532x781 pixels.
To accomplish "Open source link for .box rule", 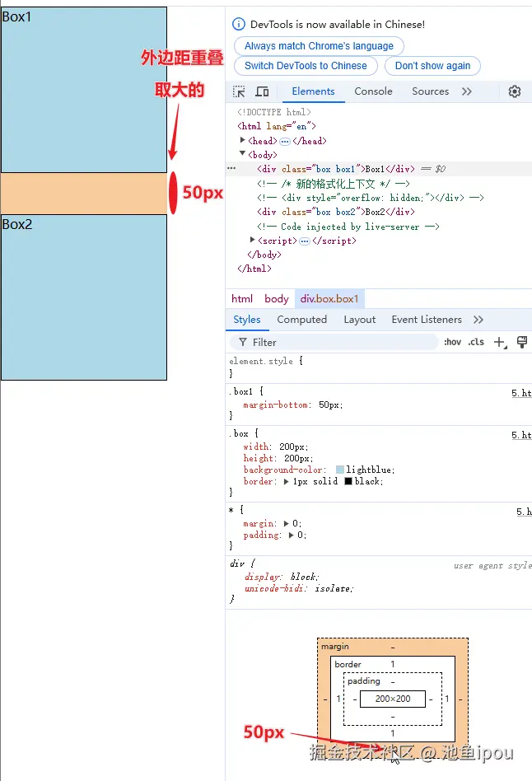I will coord(521,435).
